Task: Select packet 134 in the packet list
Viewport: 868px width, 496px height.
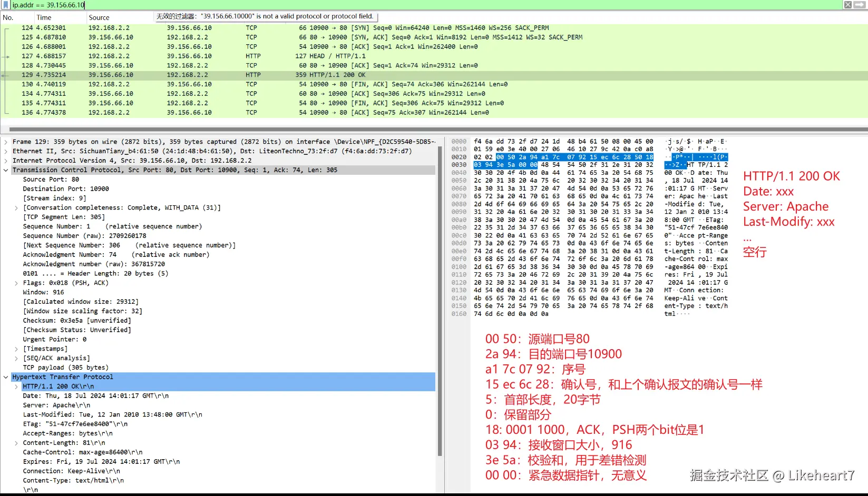Action: tap(434, 94)
